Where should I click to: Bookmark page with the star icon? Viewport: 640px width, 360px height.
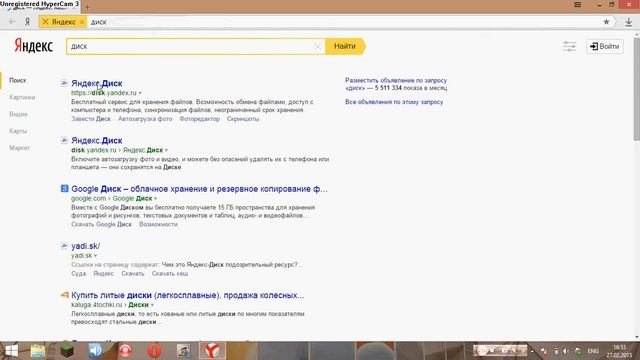click(607, 22)
